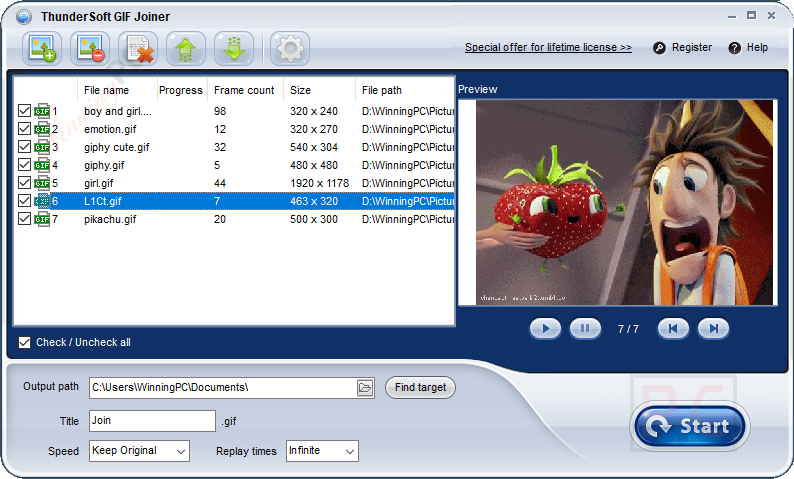
Task: Select the giphy cute.gif file name
Action: pos(116,147)
